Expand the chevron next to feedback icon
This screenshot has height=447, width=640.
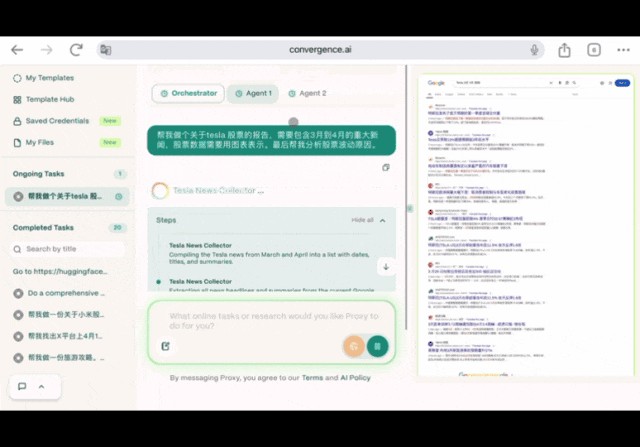click(x=41, y=387)
